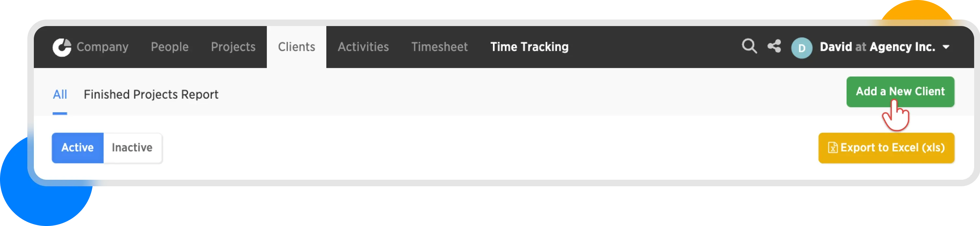Switch to the Finished Projects Report tab
This screenshot has height=226, width=980.
[151, 94]
